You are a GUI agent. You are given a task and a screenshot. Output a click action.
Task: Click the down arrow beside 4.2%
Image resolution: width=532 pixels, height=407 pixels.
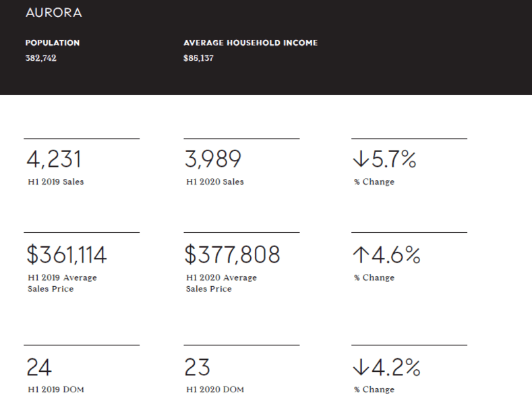[x=361, y=367]
